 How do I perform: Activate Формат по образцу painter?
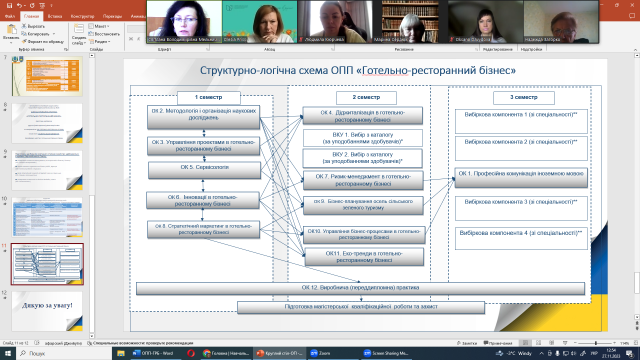coord(43,41)
